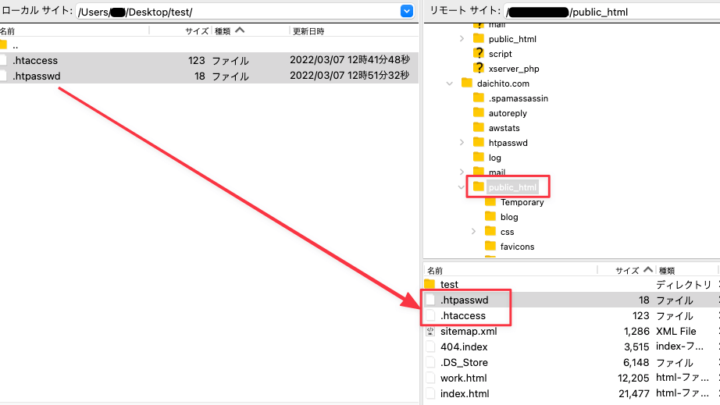Image resolution: width=720 pixels, height=405 pixels.
Task: Collapse the highlighted public_html folder
Action: coord(461,187)
